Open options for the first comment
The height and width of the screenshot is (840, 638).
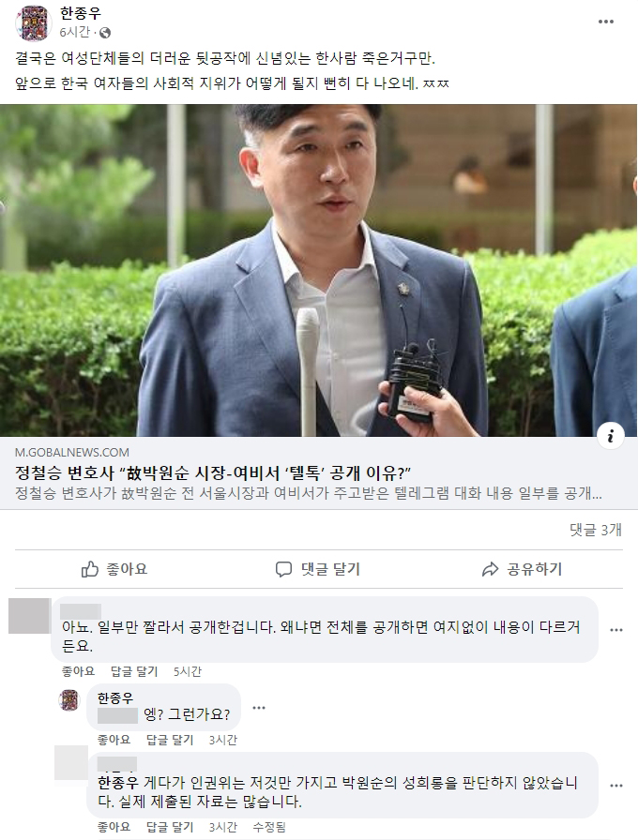pos(616,629)
